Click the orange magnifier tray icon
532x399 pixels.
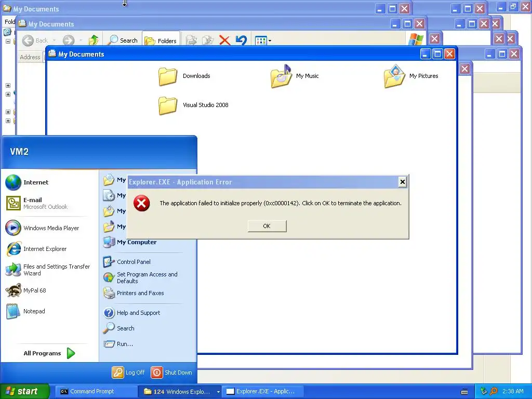pos(494,392)
